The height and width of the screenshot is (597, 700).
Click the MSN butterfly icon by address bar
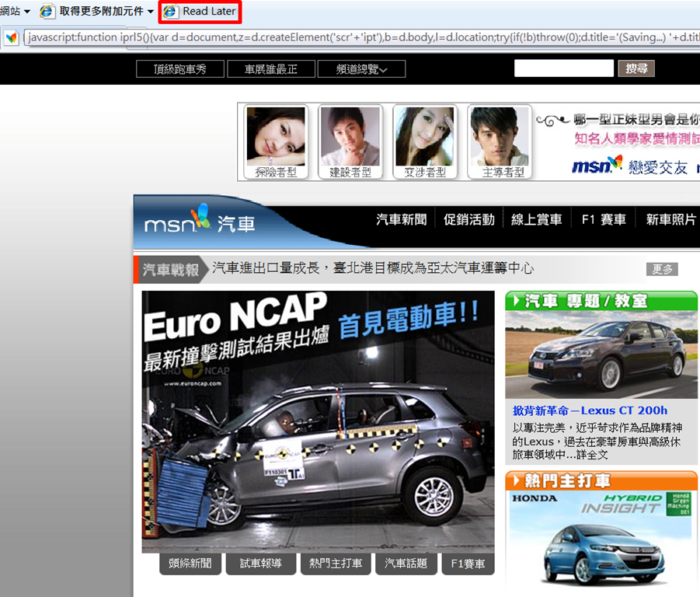coord(11,37)
